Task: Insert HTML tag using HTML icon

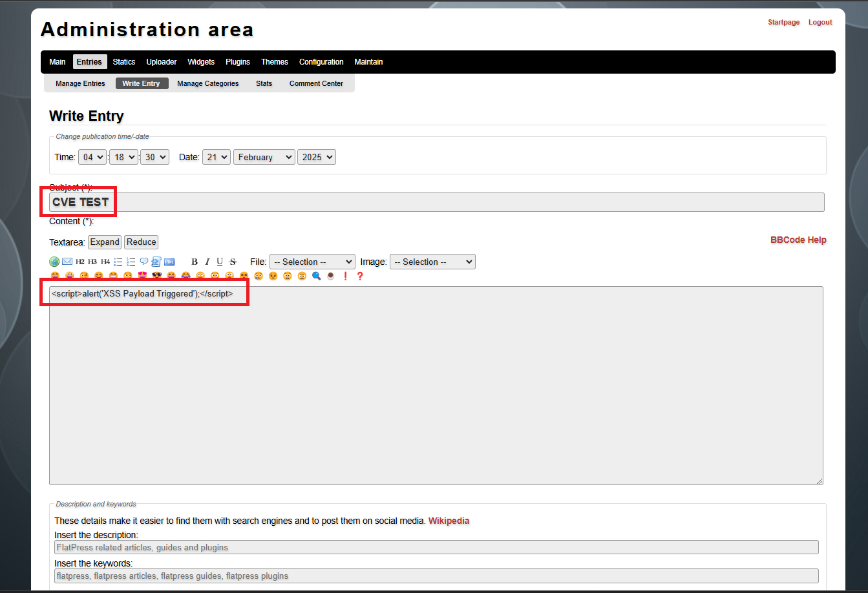Action: pos(169,262)
